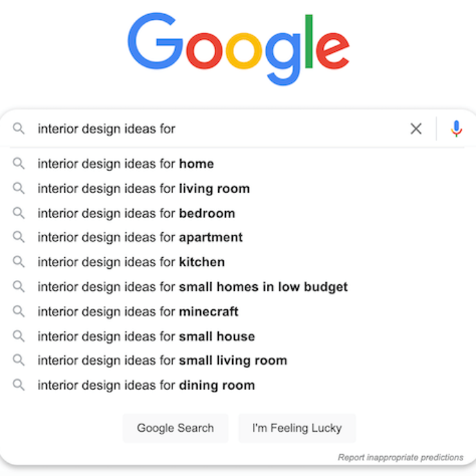Click the magnifier icon in the search box
Screen dimensions: 476x476
[x=19, y=129]
